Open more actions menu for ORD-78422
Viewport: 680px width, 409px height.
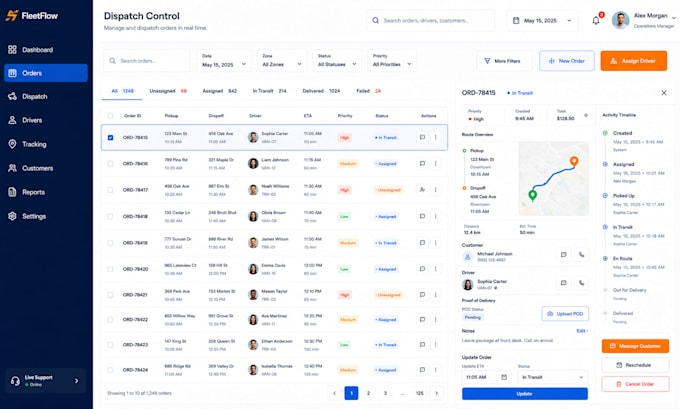point(435,319)
